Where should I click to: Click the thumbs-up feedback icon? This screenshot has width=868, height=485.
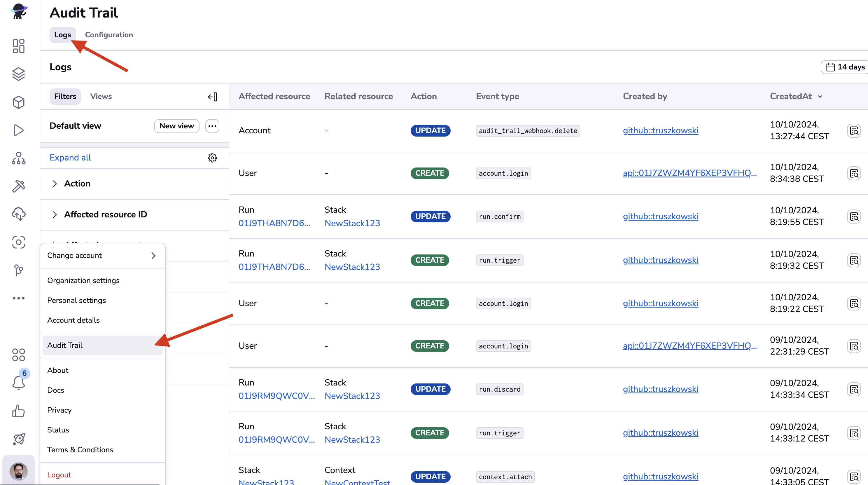tap(19, 411)
